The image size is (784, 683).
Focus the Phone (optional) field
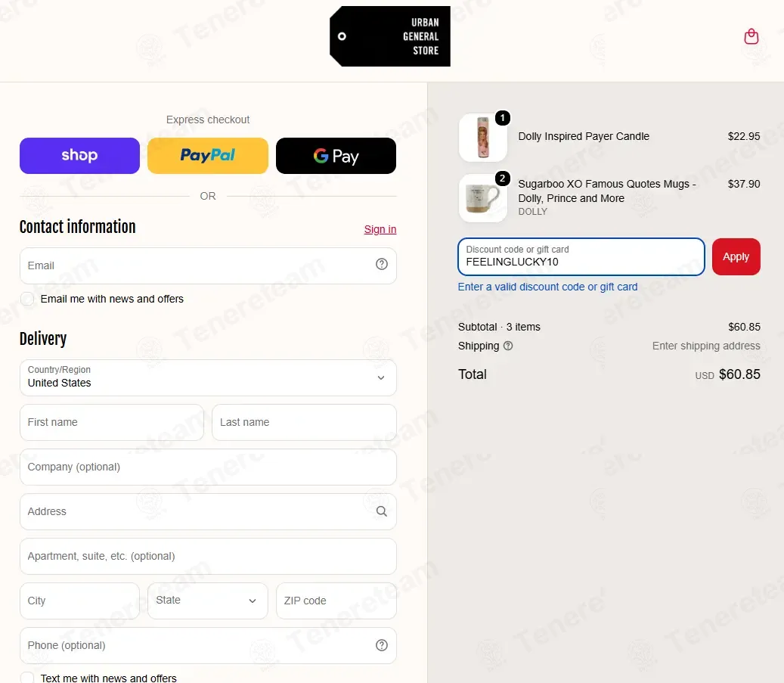click(x=208, y=645)
